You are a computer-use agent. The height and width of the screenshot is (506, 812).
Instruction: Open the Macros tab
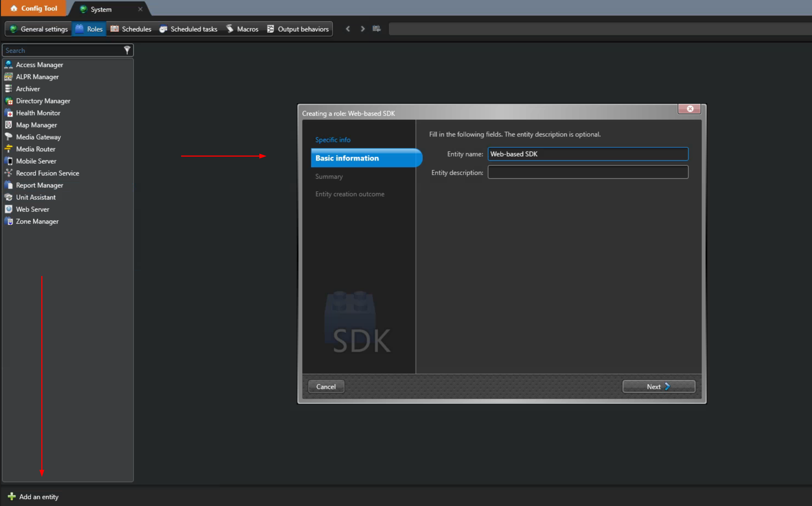(242, 29)
